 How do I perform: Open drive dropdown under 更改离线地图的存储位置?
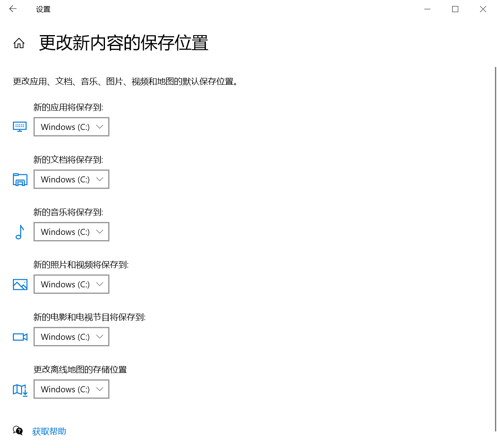71,389
